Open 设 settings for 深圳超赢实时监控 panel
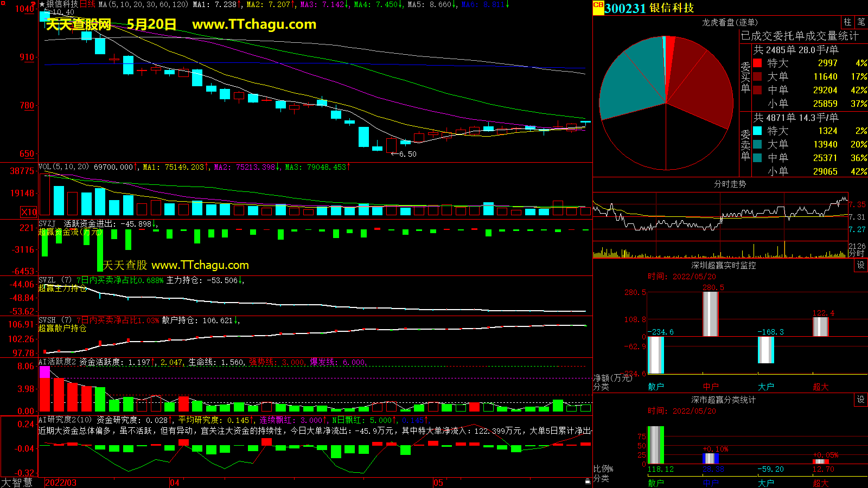This screenshot has height=488, width=868. coord(860,265)
